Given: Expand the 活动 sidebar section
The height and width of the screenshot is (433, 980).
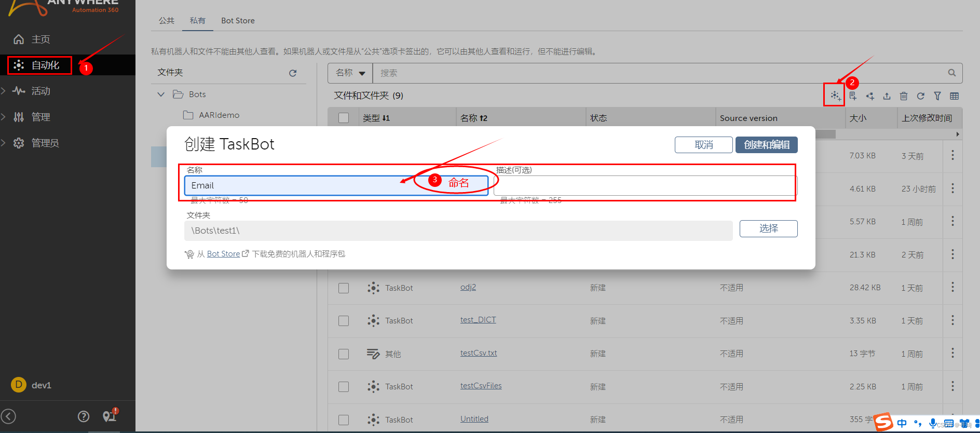Looking at the screenshot, I should coord(4,91).
